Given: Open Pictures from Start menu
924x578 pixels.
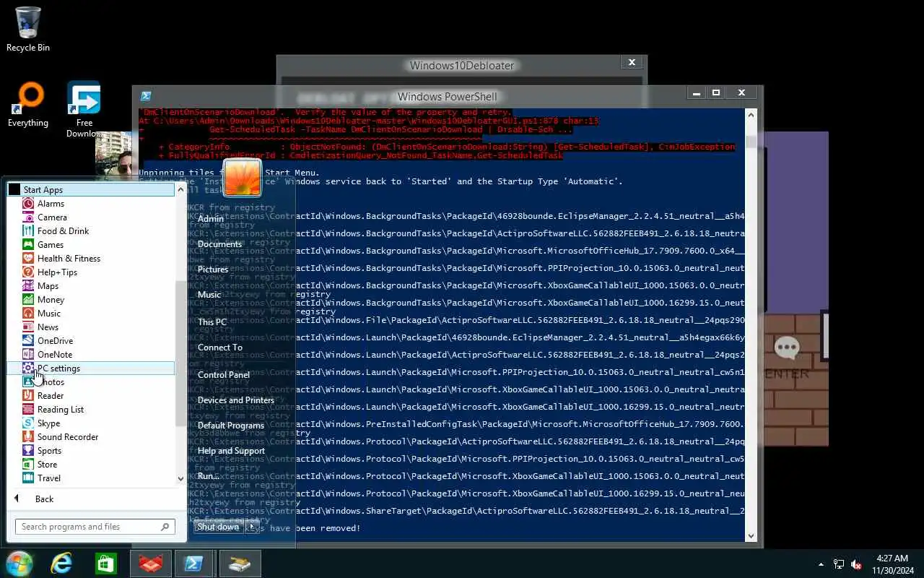Looking at the screenshot, I should (x=213, y=269).
